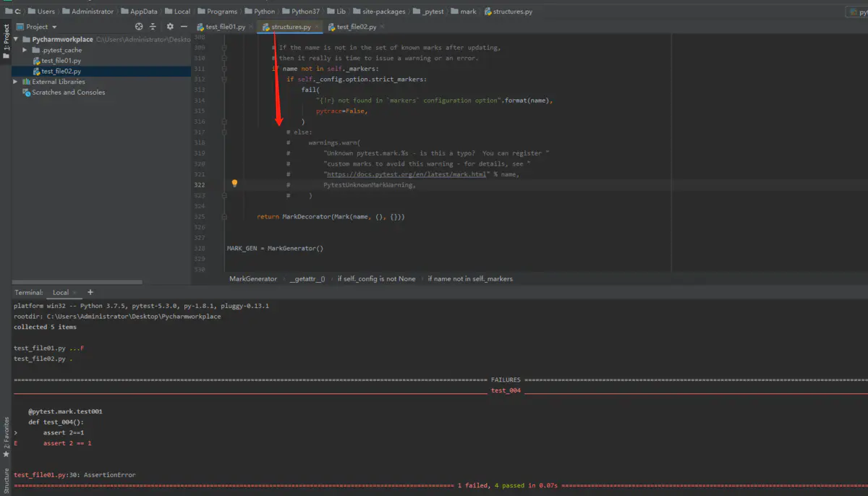Select test_file02.py in project tree
The image size is (868, 496).
[61, 72]
